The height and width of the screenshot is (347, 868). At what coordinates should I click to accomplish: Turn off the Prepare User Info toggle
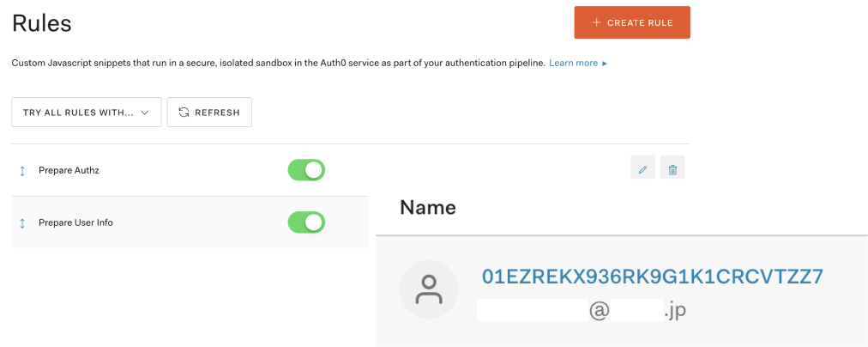point(306,222)
